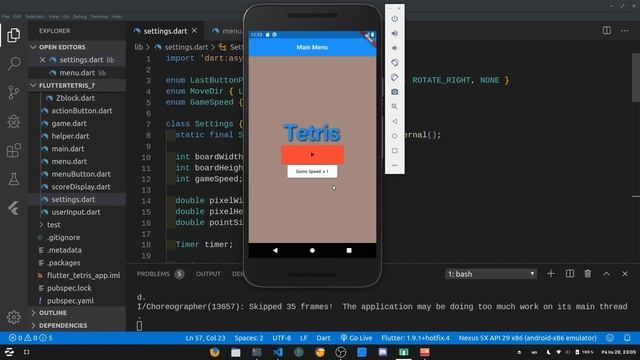The height and width of the screenshot is (360, 640).
Task: Open the Search view in activity bar
Action: point(14,63)
